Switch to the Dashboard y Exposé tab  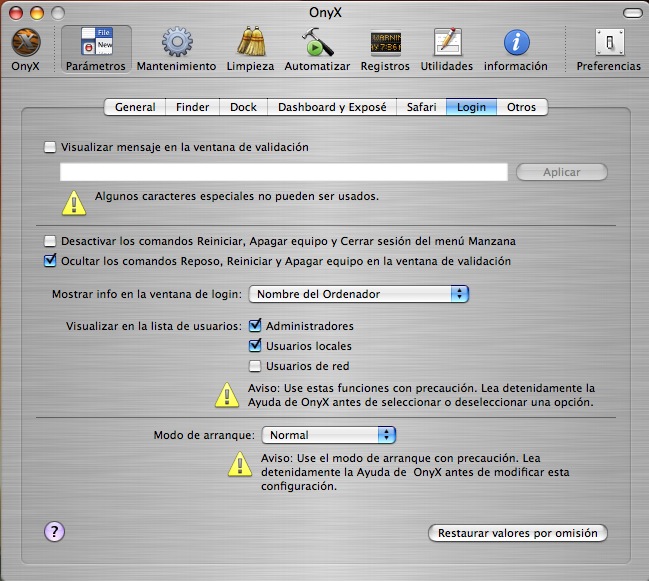click(332, 107)
